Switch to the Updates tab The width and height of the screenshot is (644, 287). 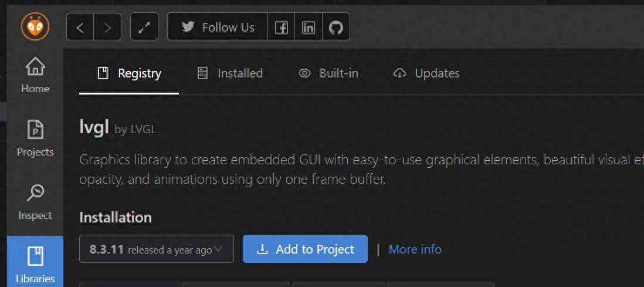[426, 73]
